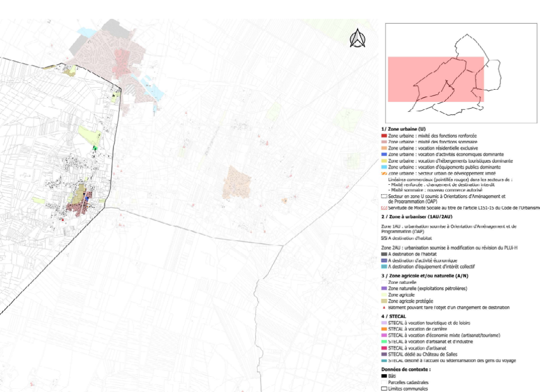Image resolution: width=540 pixels, height=392 pixels.
Task: Click the black Bâti legend symbol
Action: point(383,376)
